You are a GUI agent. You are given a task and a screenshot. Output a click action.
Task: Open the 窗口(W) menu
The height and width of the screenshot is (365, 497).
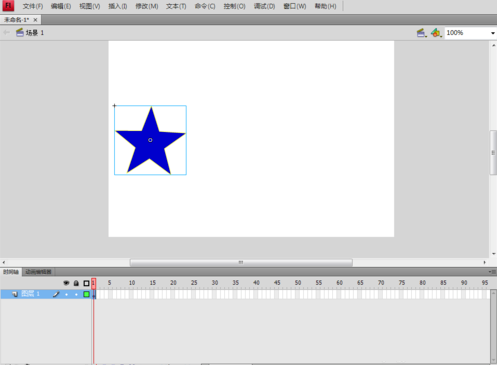tap(295, 6)
